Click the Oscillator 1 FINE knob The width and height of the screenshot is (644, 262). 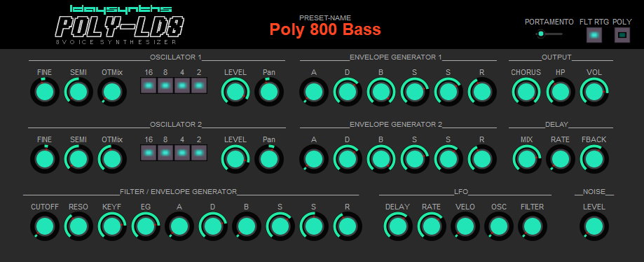coord(45,92)
